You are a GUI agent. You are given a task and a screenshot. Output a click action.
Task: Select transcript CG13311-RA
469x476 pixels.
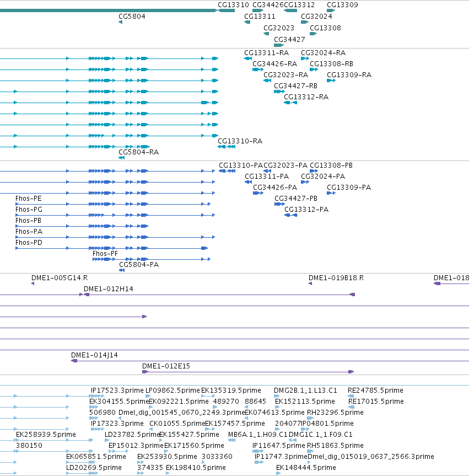tap(266, 53)
